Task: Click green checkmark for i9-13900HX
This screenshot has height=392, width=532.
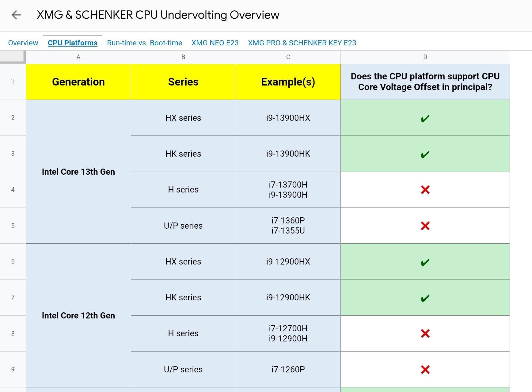Action: pos(425,118)
